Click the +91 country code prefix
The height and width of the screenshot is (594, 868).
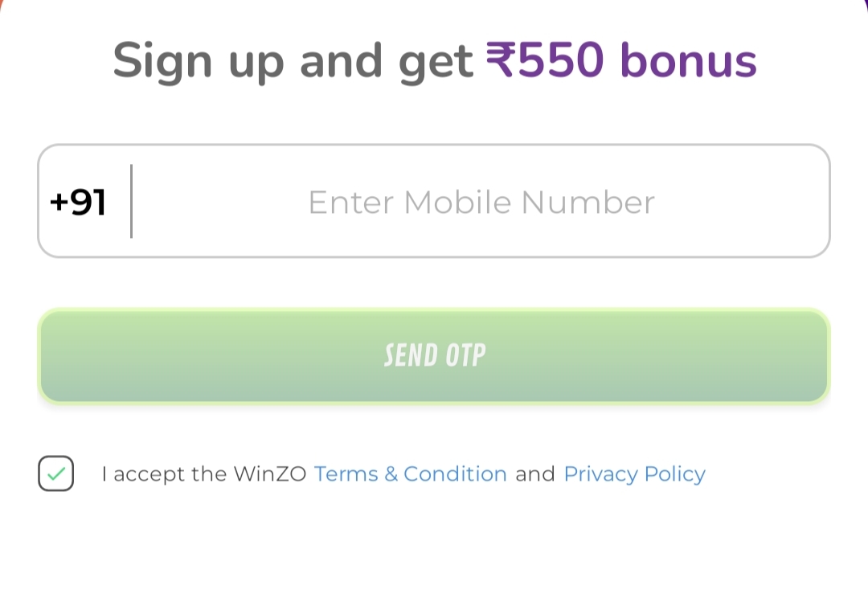point(78,202)
